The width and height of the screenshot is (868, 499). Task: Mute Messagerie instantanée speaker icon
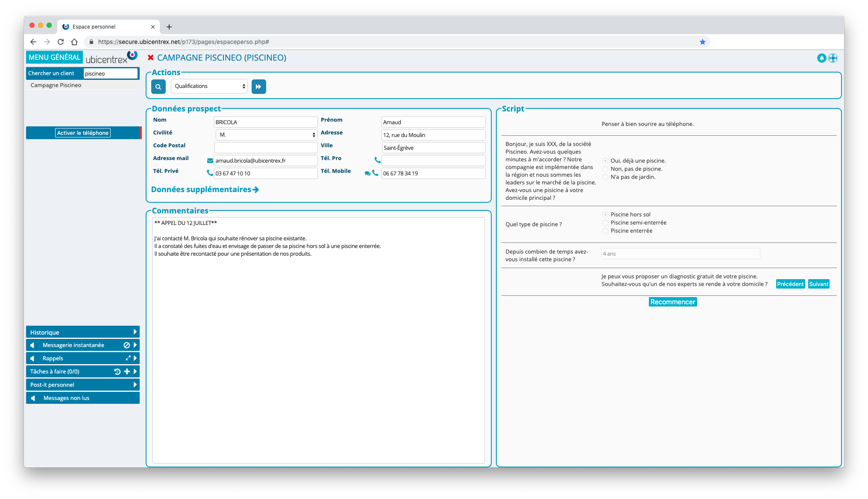(32, 345)
